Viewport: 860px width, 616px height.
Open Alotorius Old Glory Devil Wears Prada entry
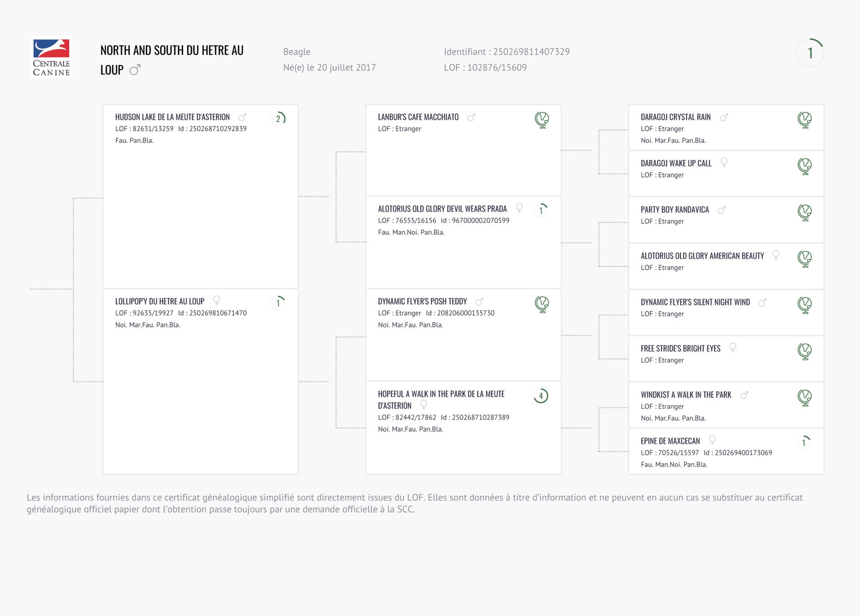click(442, 209)
